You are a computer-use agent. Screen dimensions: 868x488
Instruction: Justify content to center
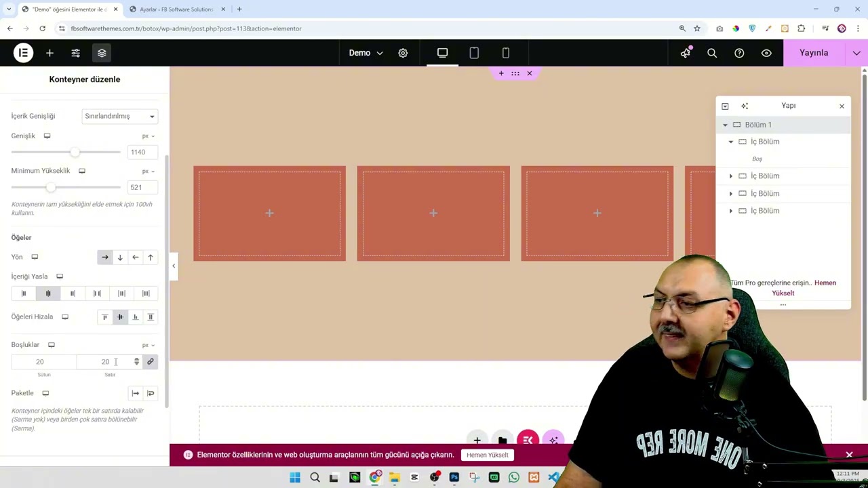point(48,293)
